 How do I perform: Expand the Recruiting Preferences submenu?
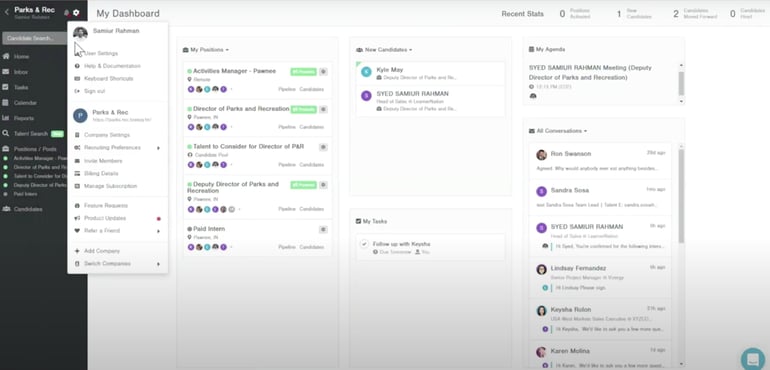[x=117, y=148]
